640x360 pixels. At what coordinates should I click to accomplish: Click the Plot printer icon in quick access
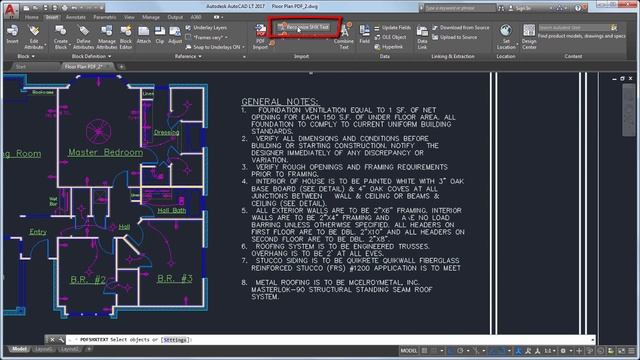tap(64, 8)
